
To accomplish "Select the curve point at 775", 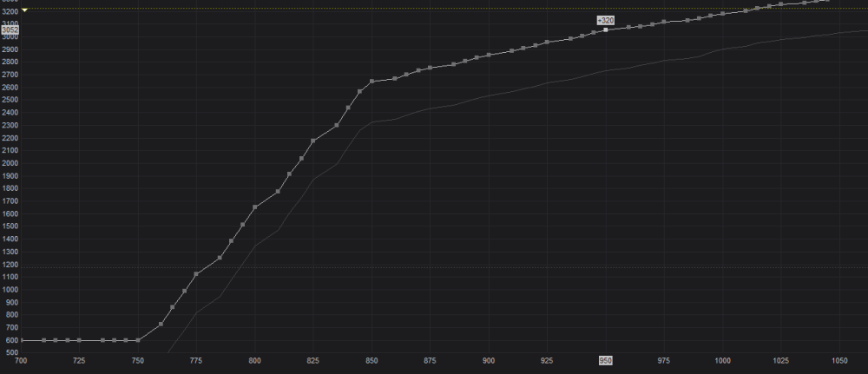I will (x=196, y=274).
